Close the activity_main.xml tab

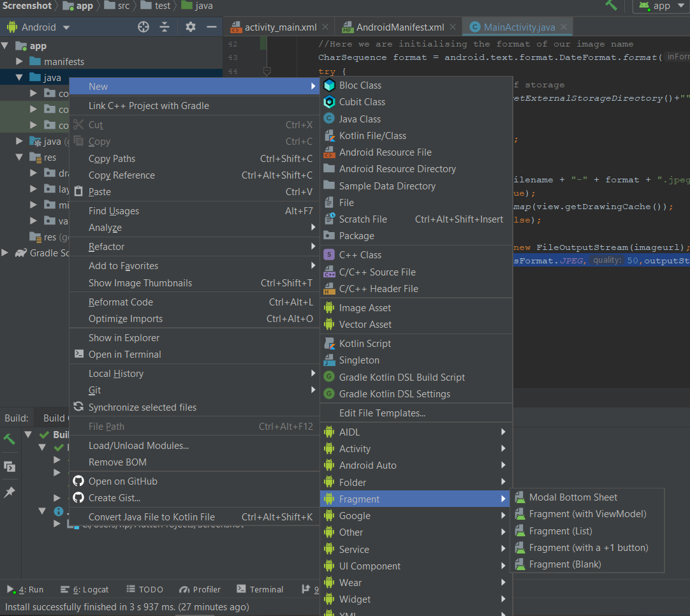click(325, 27)
